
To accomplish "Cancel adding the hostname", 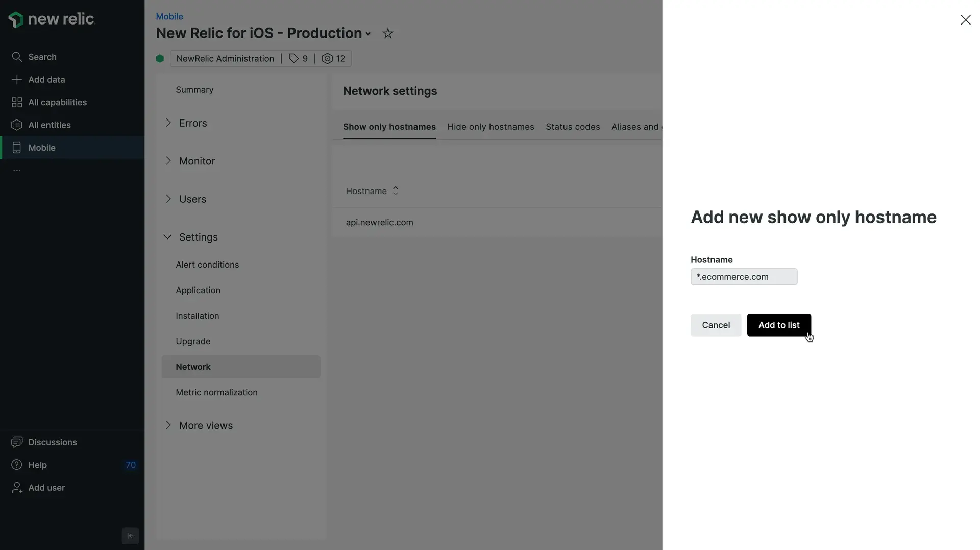I will [716, 325].
